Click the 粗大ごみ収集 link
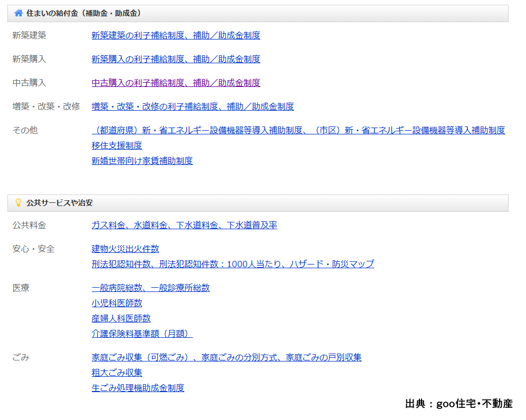 [117, 373]
